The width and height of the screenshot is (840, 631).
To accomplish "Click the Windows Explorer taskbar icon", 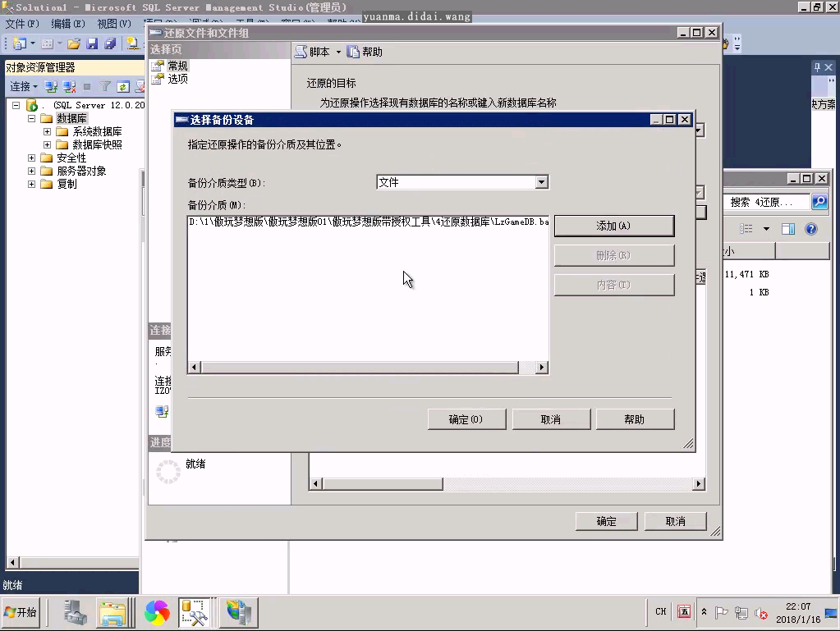I will (x=112, y=612).
